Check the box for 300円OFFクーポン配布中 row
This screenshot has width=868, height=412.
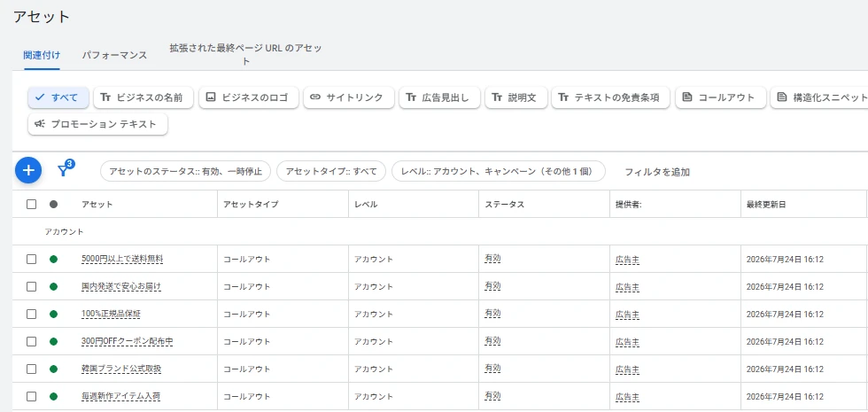tap(32, 341)
